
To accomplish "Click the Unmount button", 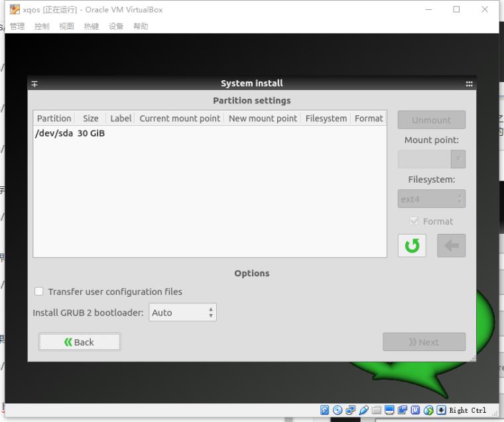I will [x=431, y=120].
